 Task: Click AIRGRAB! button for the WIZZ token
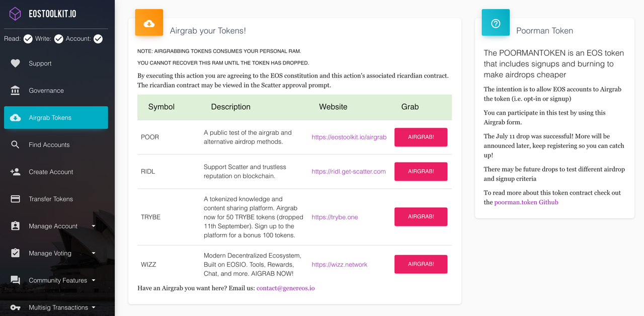(x=421, y=264)
